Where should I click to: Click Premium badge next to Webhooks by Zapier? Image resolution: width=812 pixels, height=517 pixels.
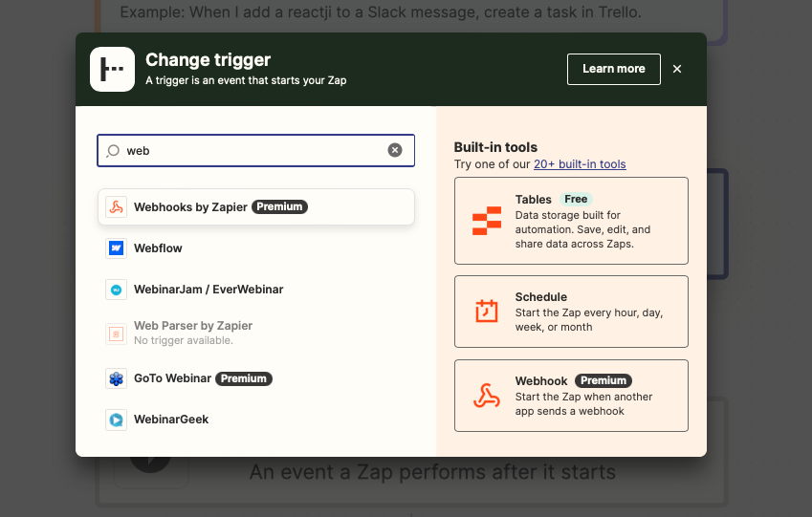point(279,207)
